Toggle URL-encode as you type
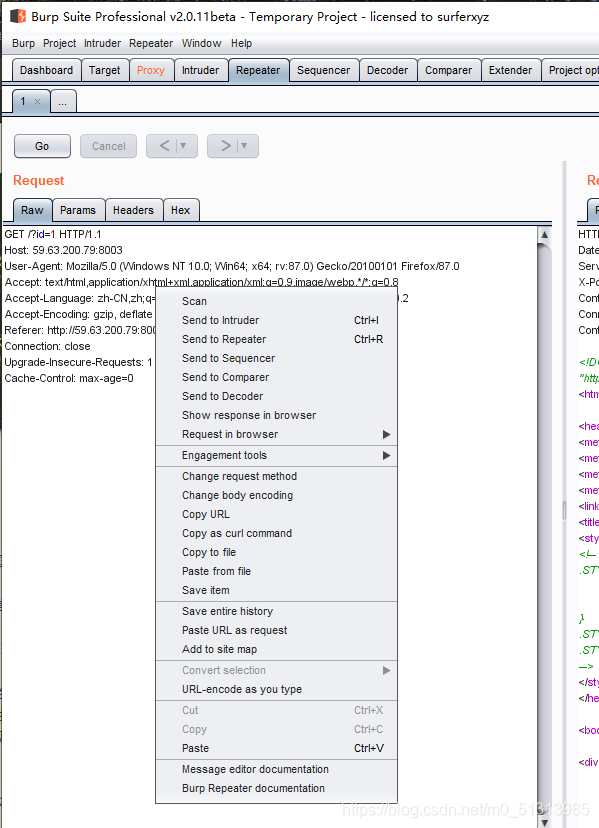The image size is (599, 828). [276, 689]
